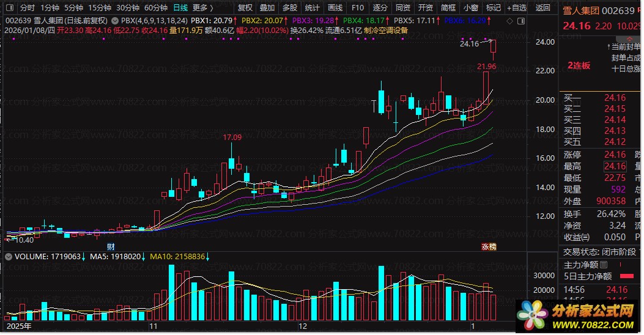The width and height of the screenshot is (644, 335).
Task: Click the MA5: 1918020 volume label
Action: 117,257
